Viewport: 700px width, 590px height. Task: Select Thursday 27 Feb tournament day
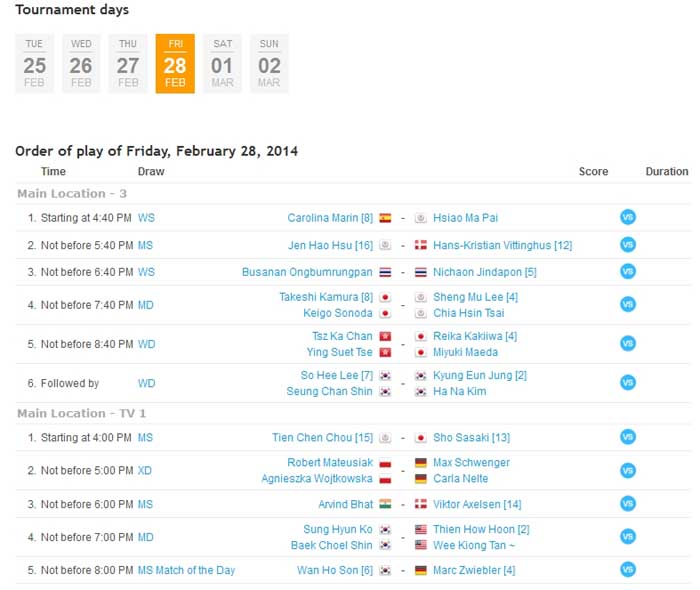[x=128, y=63]
